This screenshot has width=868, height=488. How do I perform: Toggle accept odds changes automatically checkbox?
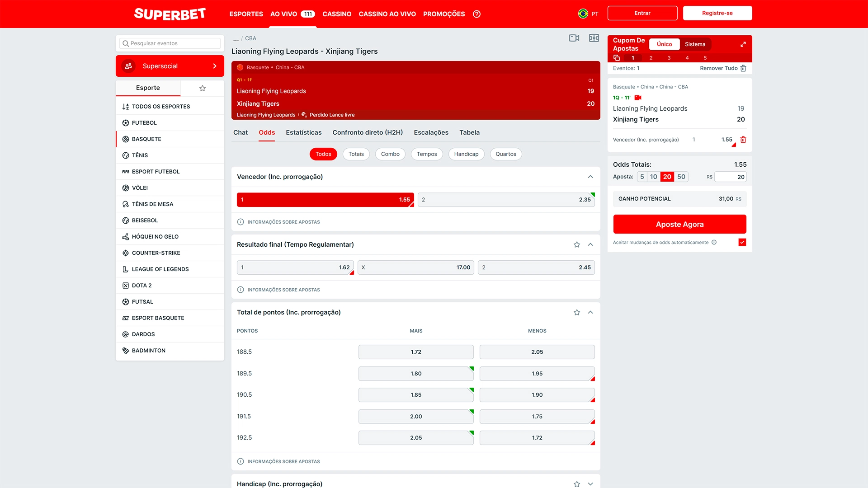tap(742, 242)
